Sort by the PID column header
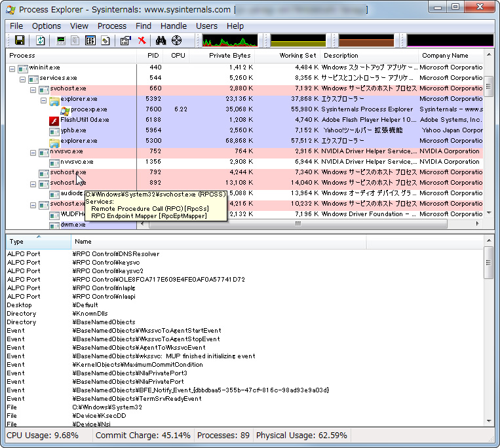The width and height of the screenshot is (500, 448). tap(150, 56)
